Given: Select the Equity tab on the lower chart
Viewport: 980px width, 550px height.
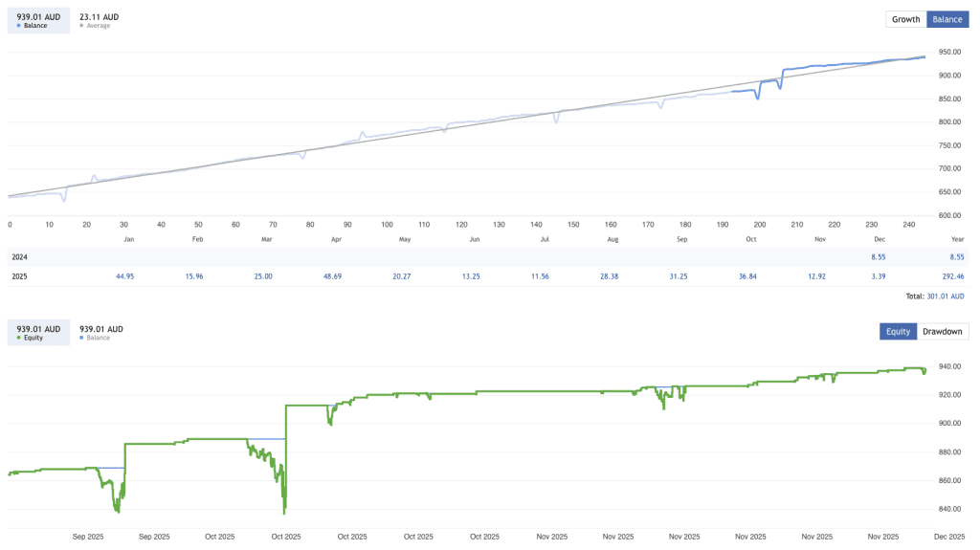Looking at the screenshot, I should point(898,332).
